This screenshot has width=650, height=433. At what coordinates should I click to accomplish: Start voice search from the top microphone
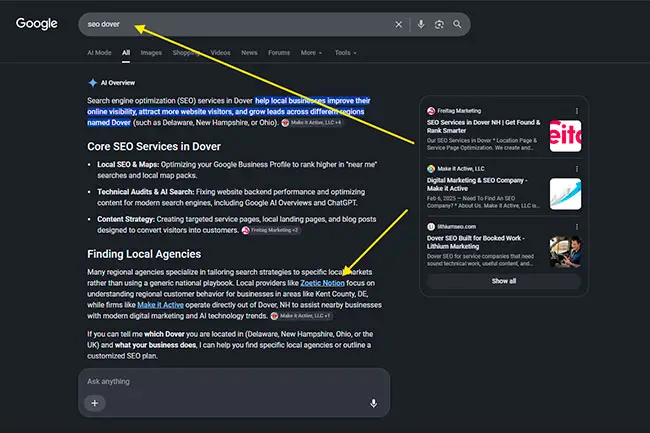click(421, 24)
